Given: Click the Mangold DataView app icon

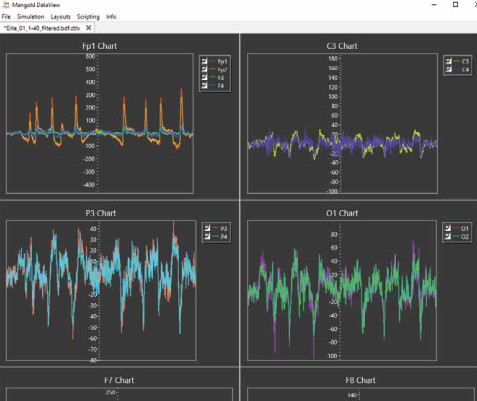Looking at the screenshot, I should pyautogui.click(x=6, y=5).
